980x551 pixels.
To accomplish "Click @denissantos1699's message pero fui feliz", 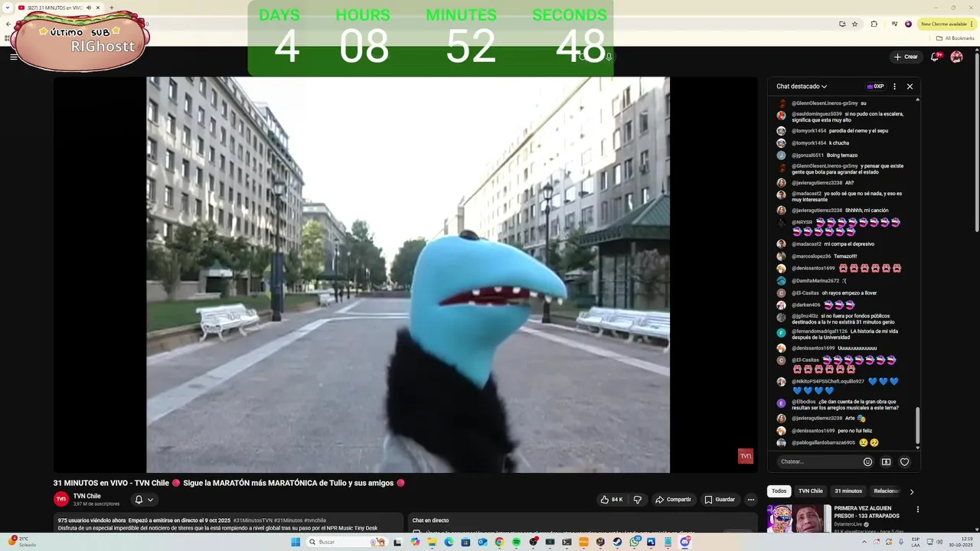I will [x=855, y=431].
